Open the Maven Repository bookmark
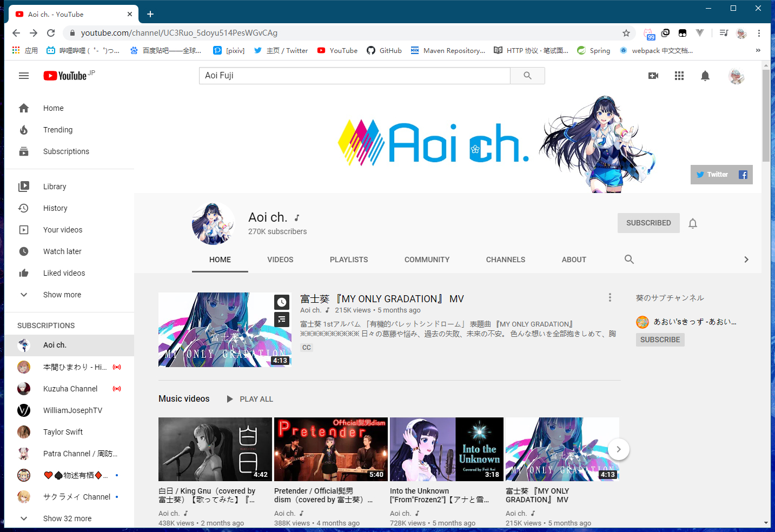The height and width of the screenshot is (532, 775). (x=448, y=50)
